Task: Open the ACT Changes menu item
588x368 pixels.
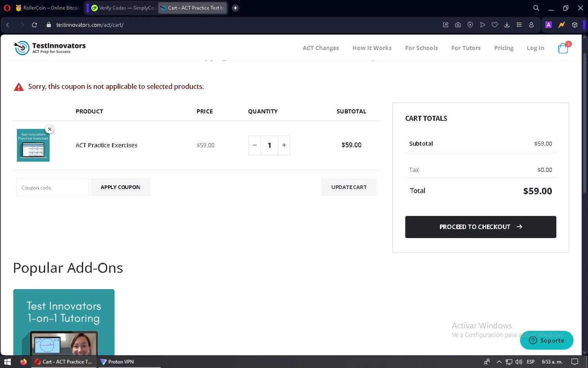Action: pos(321,48)
